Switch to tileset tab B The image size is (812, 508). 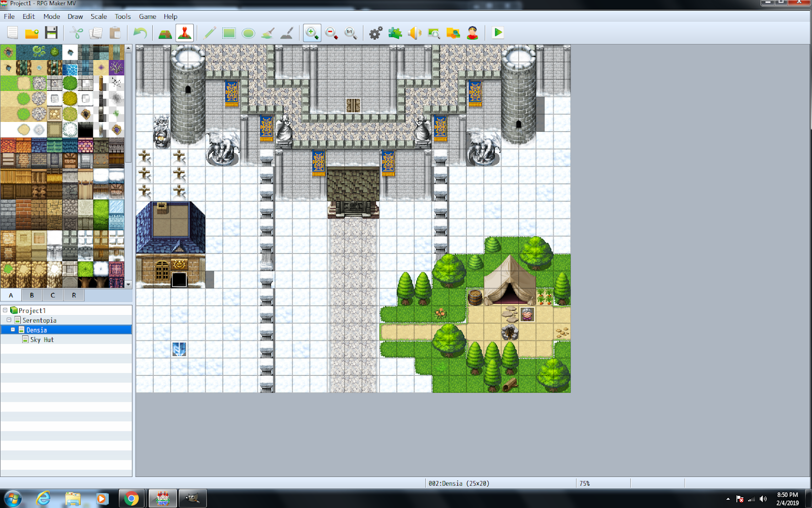point(31,295)
